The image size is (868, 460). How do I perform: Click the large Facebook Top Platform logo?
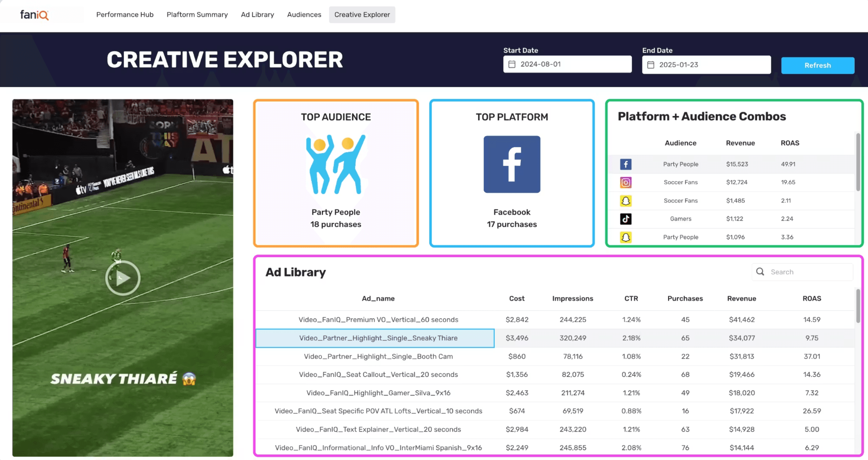tap(512, 164)
